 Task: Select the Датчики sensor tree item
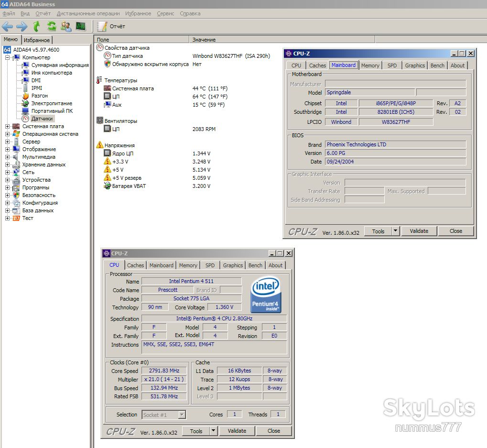coord(42,119)
